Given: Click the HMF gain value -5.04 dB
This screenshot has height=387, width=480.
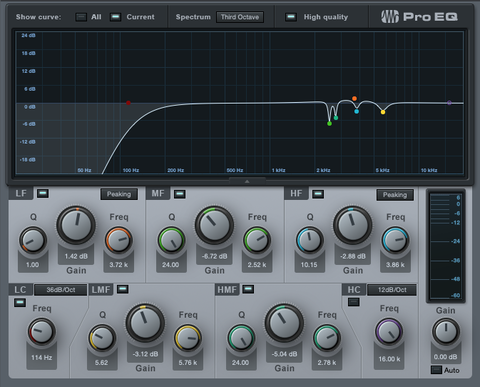Looking at the screenshot, I should 284,354.
